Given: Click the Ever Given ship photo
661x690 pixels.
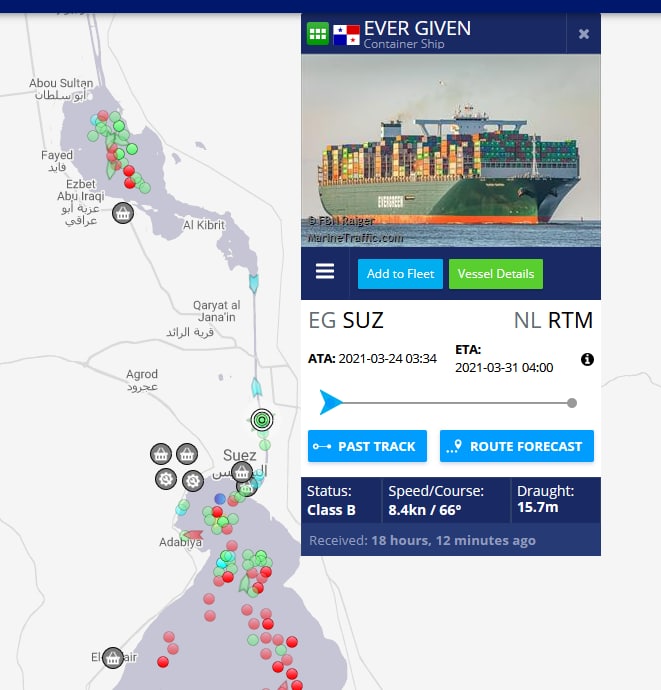Looking at the screenshot, I should coord(451,150).
